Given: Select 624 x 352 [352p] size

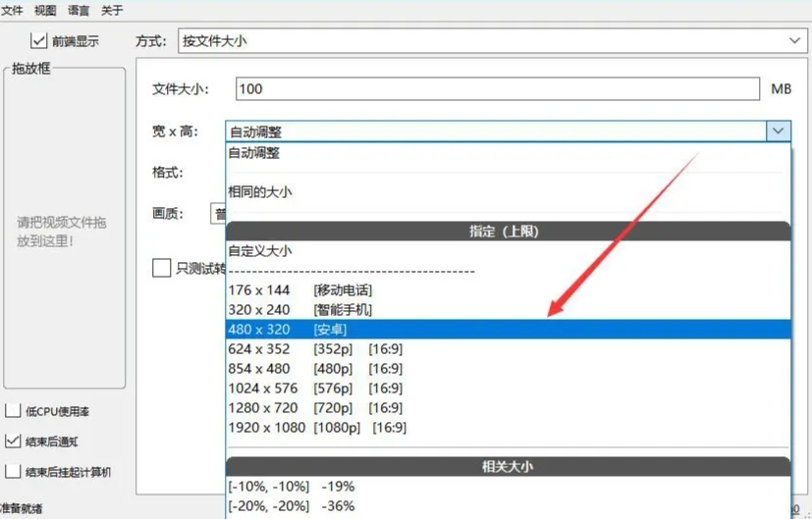Looking at the screenshot, I should click(x=509, y=349).
